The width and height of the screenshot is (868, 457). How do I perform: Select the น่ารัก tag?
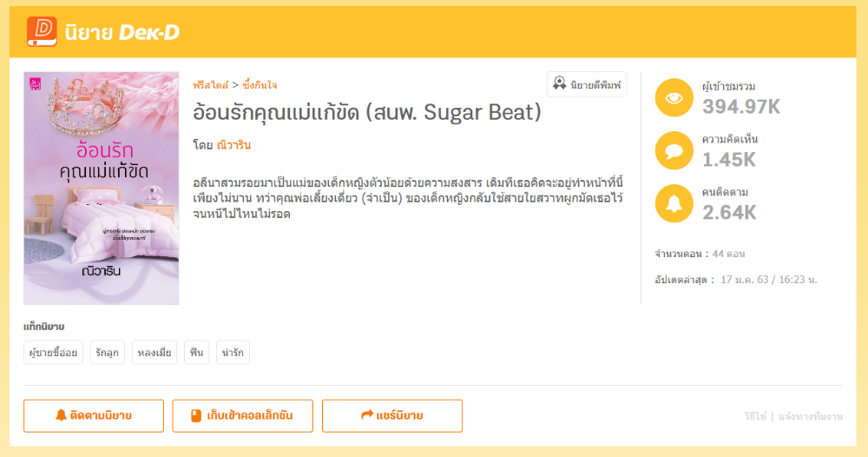pyautogui.click(x=233, y=352)
